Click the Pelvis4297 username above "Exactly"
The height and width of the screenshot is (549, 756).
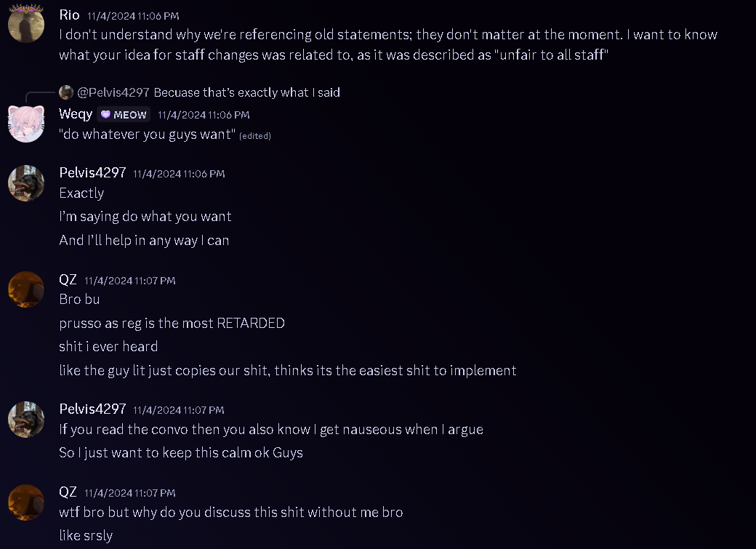tap(92, 173)
